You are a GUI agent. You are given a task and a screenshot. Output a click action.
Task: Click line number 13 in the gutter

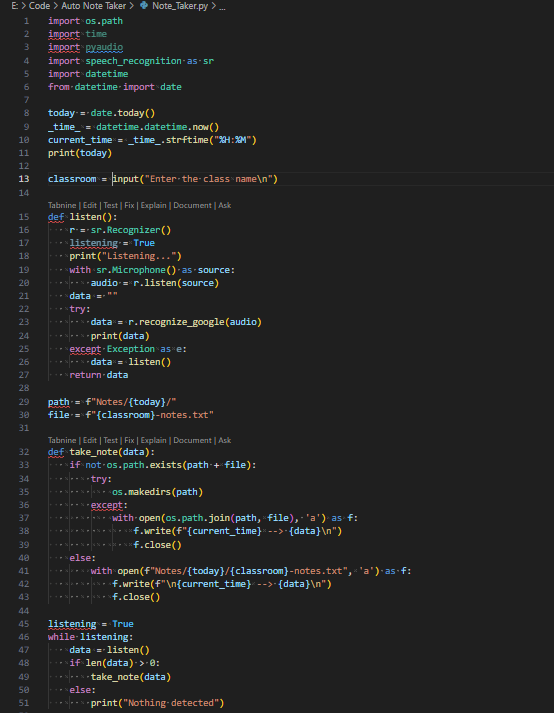click(x=24, y=179)
